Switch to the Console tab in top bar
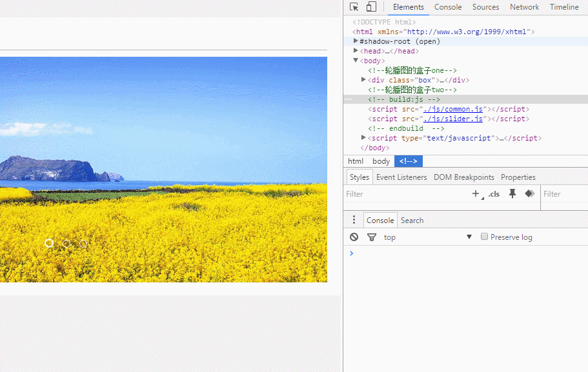The image size is (588, 372). [448, 7]
